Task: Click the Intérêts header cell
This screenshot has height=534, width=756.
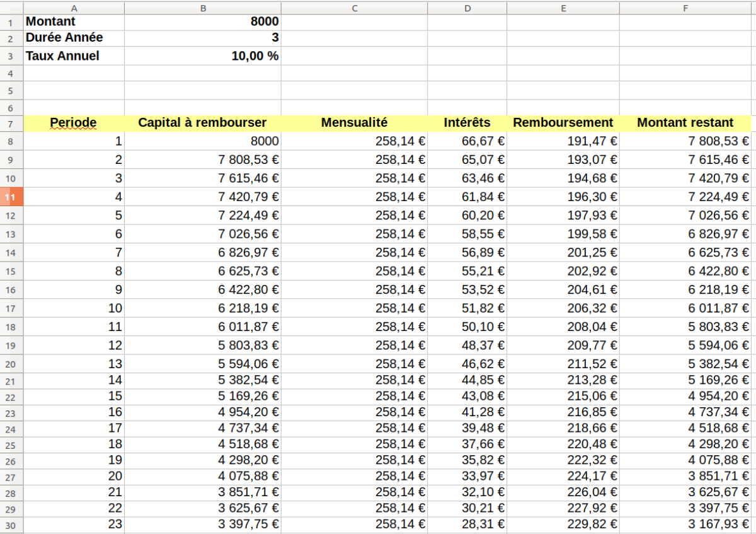Action: point(467,123)
